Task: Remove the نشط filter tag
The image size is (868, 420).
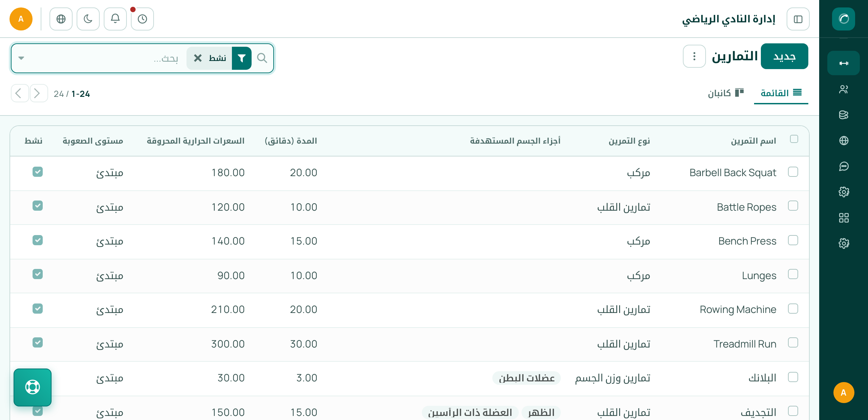Action: 198,58
